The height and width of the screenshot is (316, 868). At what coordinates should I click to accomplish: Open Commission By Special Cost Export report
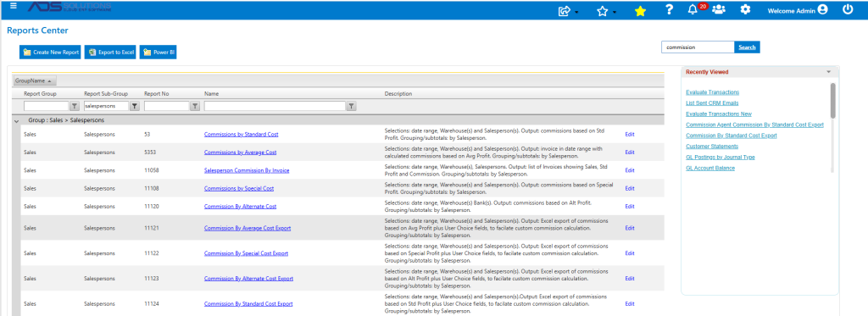click(x=246, y=253)
